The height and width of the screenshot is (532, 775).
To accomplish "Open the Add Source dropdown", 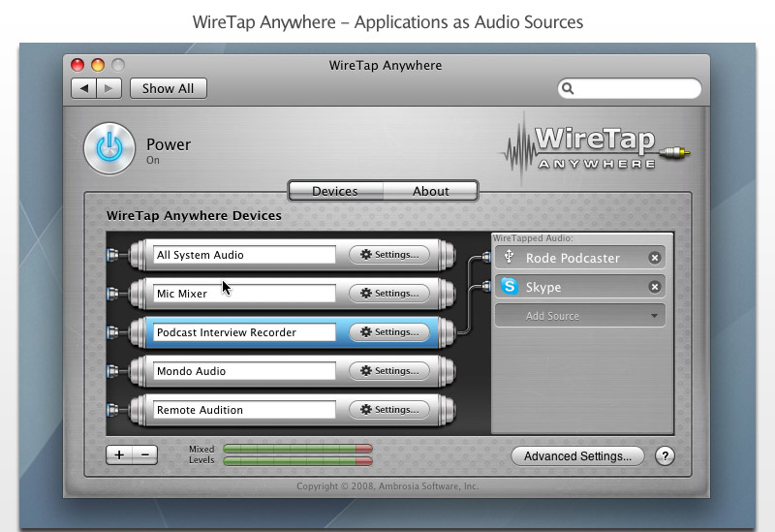I will [x=580, y=316].
